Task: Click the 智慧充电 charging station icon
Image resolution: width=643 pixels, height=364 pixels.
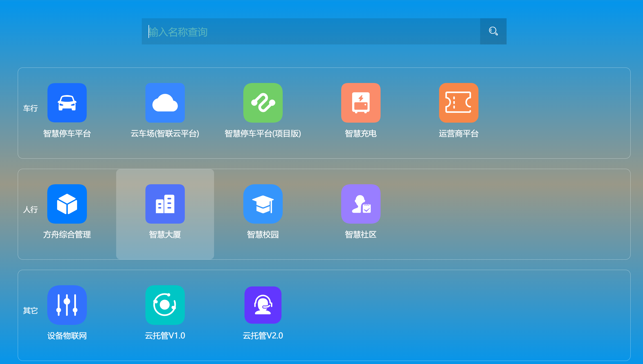Action: click(361, 103)
